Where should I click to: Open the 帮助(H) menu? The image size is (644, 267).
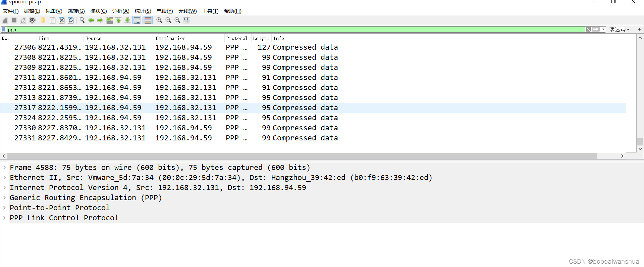(x=233, y=11)
